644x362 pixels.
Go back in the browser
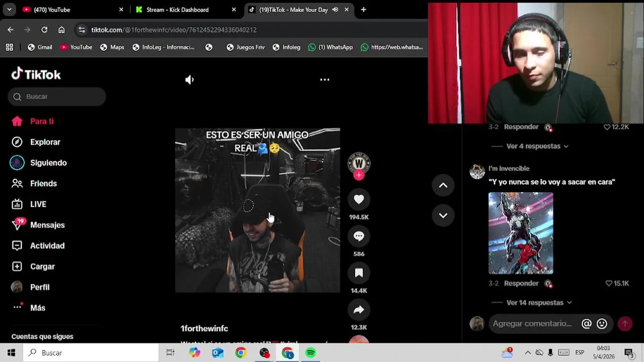[11, 30]
